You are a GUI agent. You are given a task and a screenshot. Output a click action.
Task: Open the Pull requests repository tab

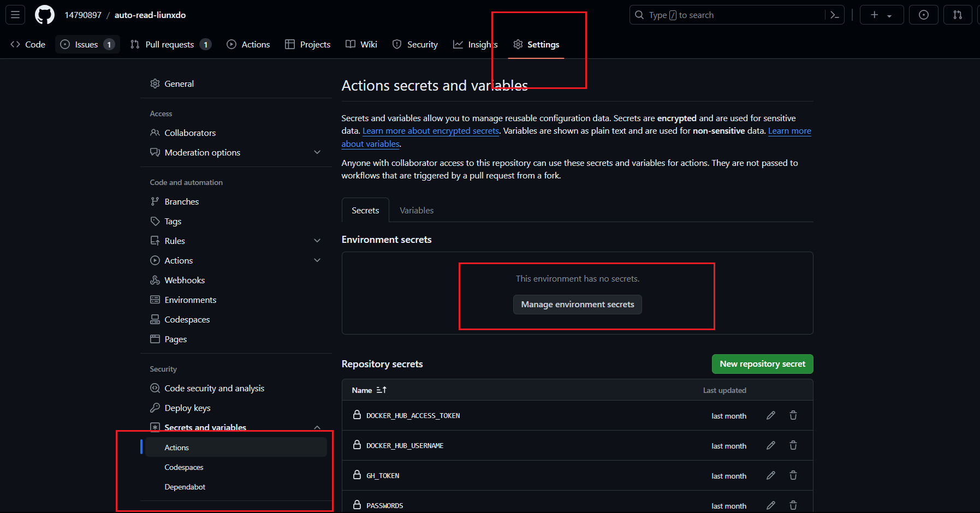[170, 44]
